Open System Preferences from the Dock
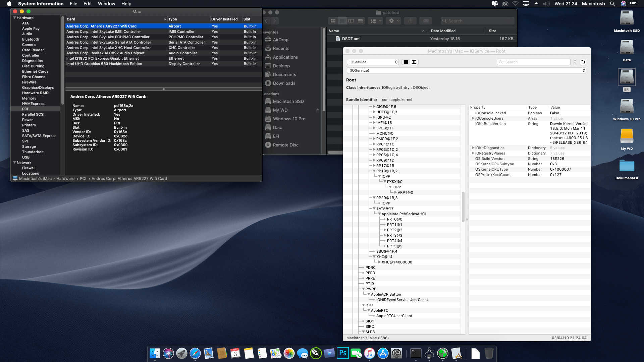 (396, 353)
